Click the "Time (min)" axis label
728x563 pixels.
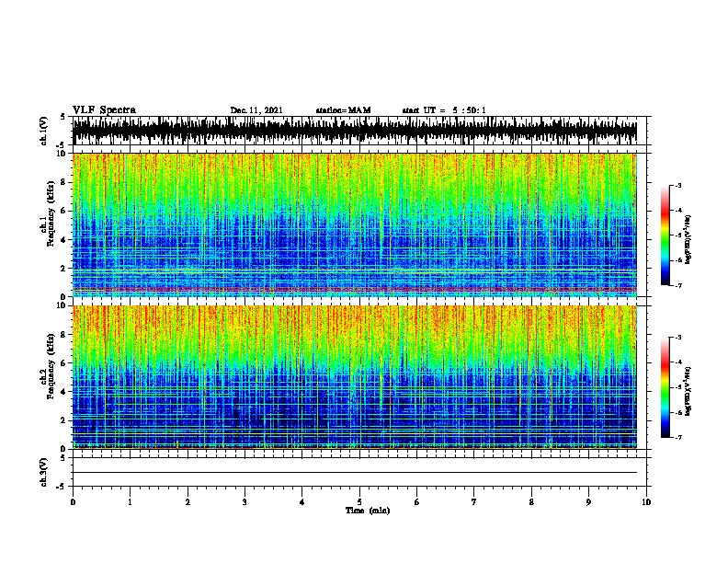pyautogui.click(x=368, y=511)
